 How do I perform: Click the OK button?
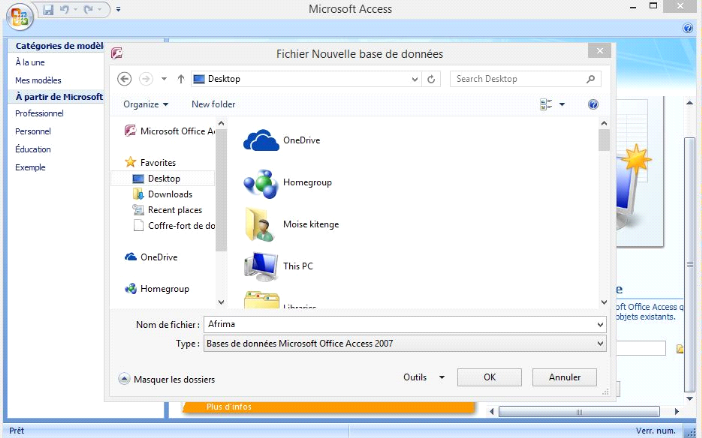pyautogui.click(x=489, y=377)
